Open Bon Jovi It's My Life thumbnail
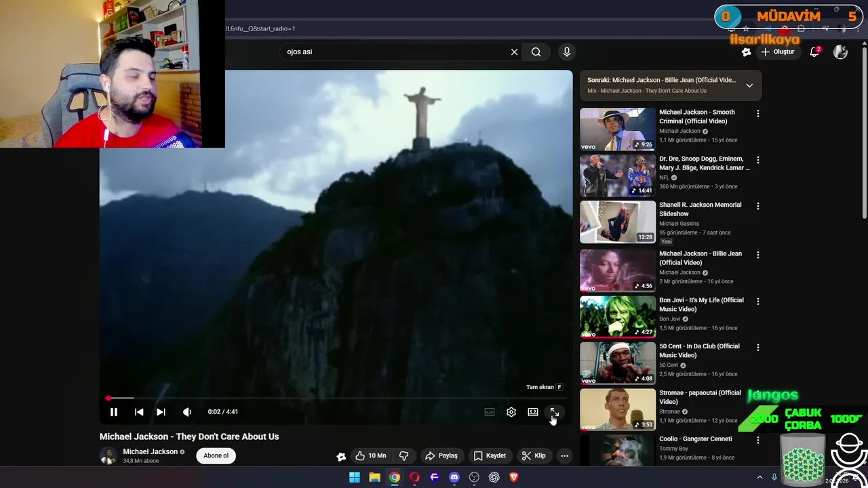The height and width of the screenshot is (488, 868). tap(618, 317)
